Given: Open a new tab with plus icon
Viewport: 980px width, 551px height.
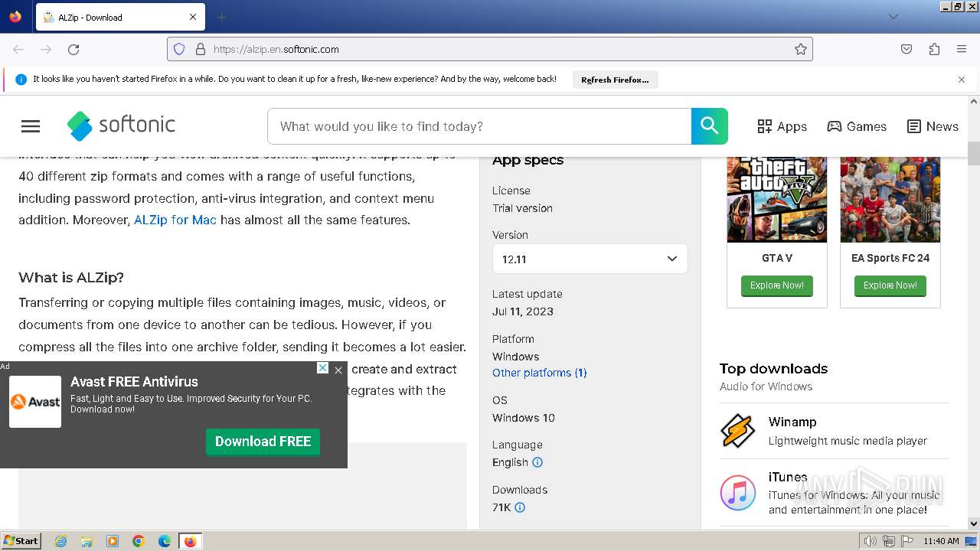Looking at the screenshot, I should 222,17.
